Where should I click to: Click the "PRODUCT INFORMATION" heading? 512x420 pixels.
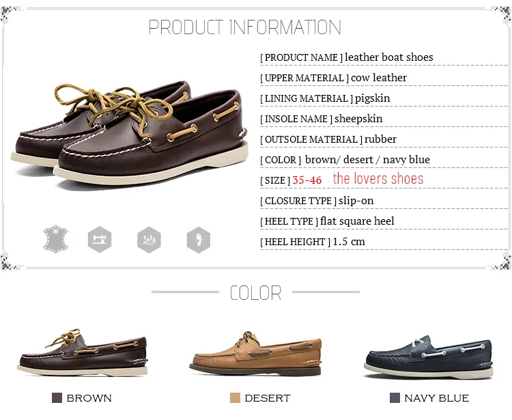pos(245,27)
